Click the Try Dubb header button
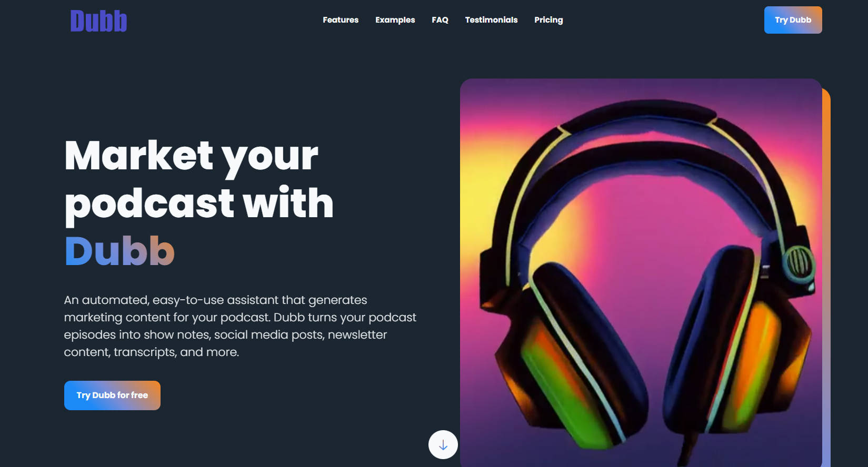Screen dimensions: 868x467 pyautogui.click(x=793, y=20)
